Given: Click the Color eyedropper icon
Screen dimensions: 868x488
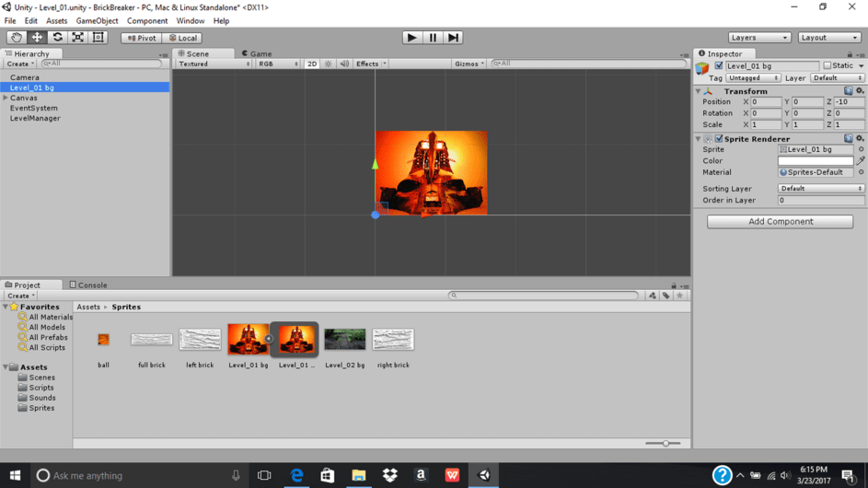Looking at the screenshot, I should coord(861,161).
